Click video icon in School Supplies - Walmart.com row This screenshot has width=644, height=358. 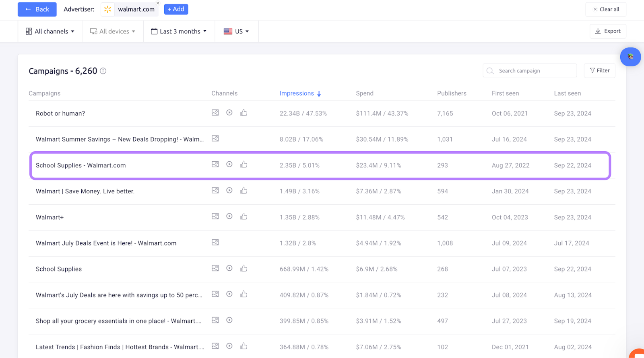click(229, 164)
